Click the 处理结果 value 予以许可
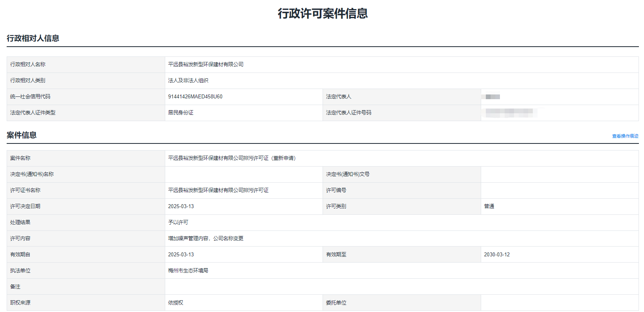The height and width of the screenshot is (312, 644). point(178,223)
